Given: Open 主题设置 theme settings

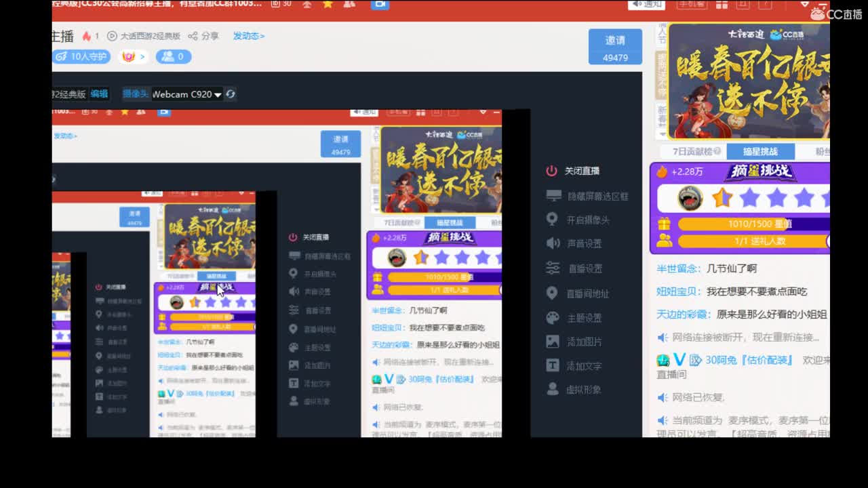Looking at the screenshot, I should pyautogui.click(x=585, y=317).
